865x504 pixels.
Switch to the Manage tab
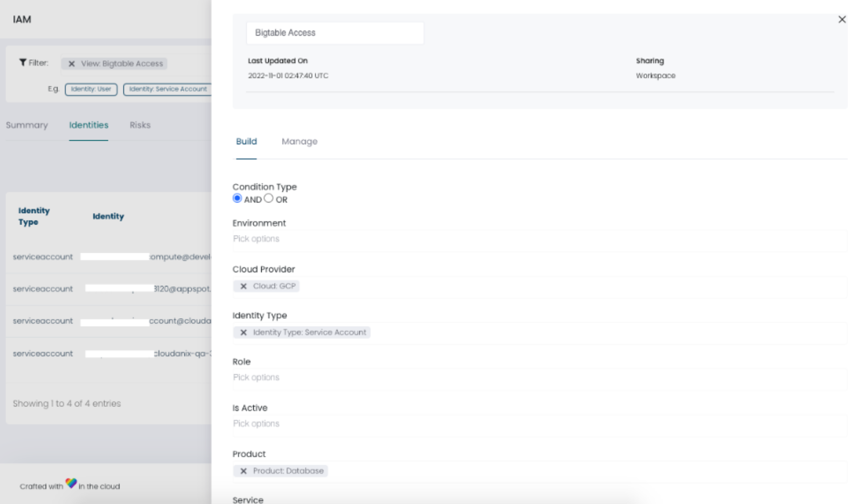click(x=299, y=142)
